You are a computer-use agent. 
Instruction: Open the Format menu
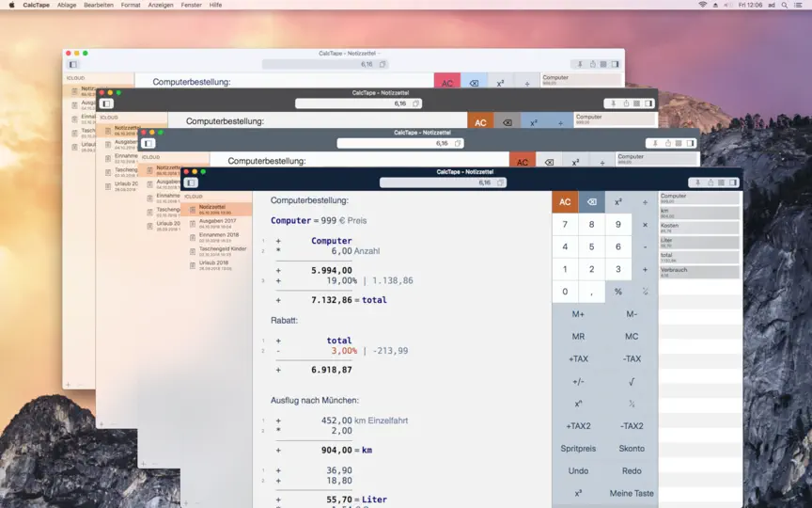coord(131,5)
